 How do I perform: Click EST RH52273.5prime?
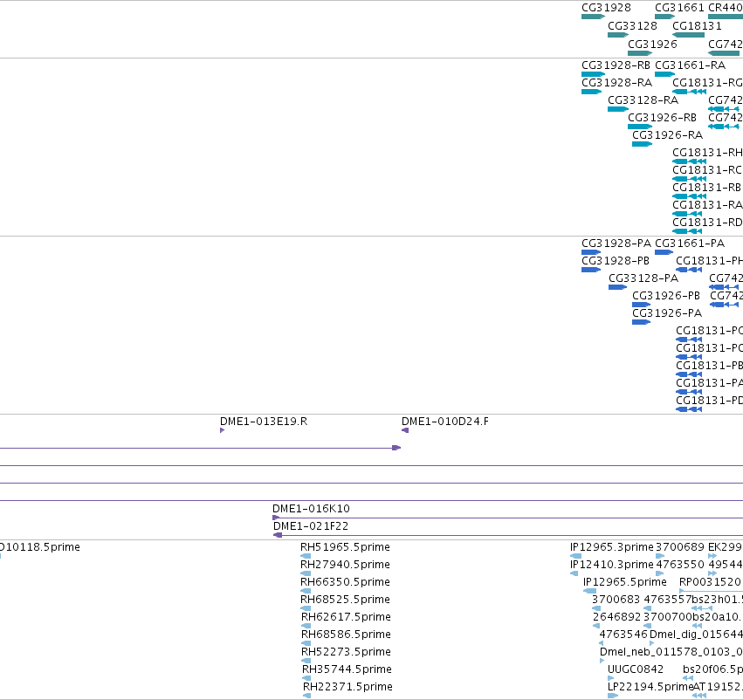[x=306, y=662]
